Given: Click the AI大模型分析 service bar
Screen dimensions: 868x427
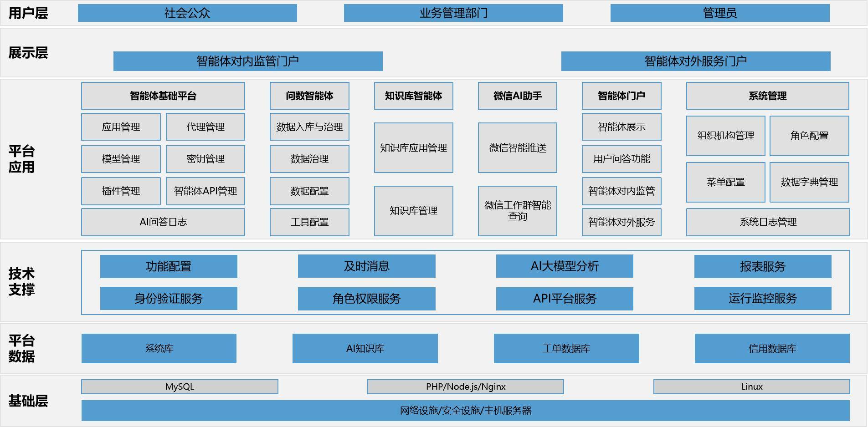Looking at the screenshot, I should [565, 266].
